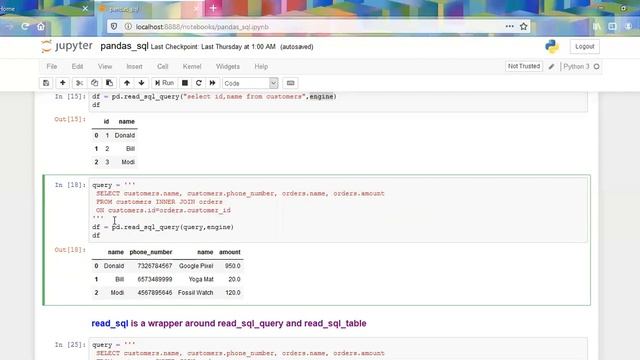
Task: Rename the notebook title pandas_sql
Action: click(124, 47)
